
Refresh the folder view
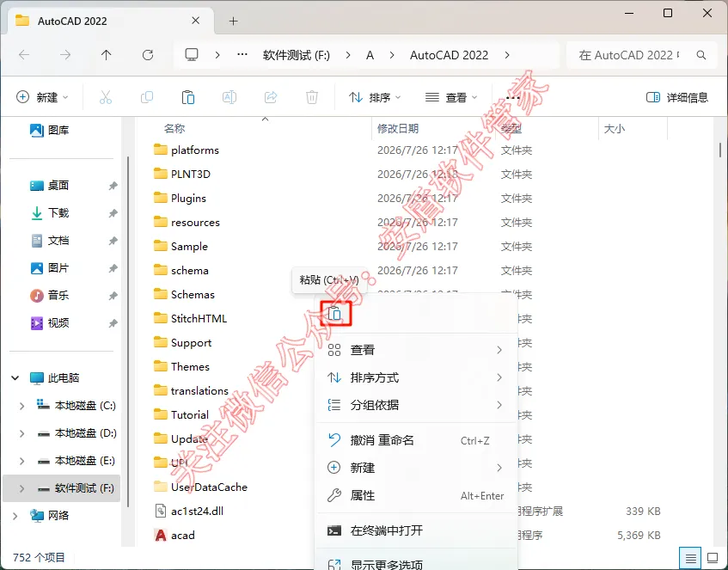click(148, 55)
